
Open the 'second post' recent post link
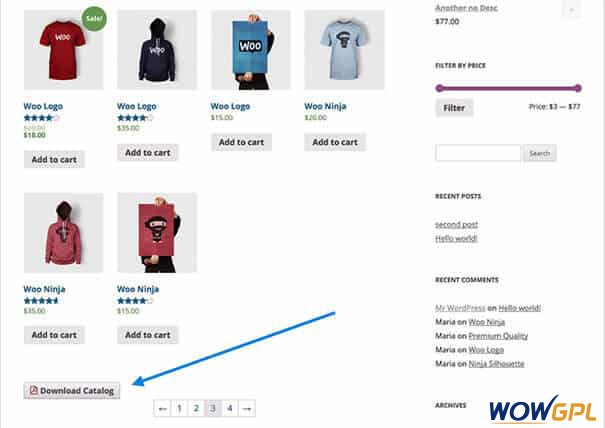(x=456, y=224)
